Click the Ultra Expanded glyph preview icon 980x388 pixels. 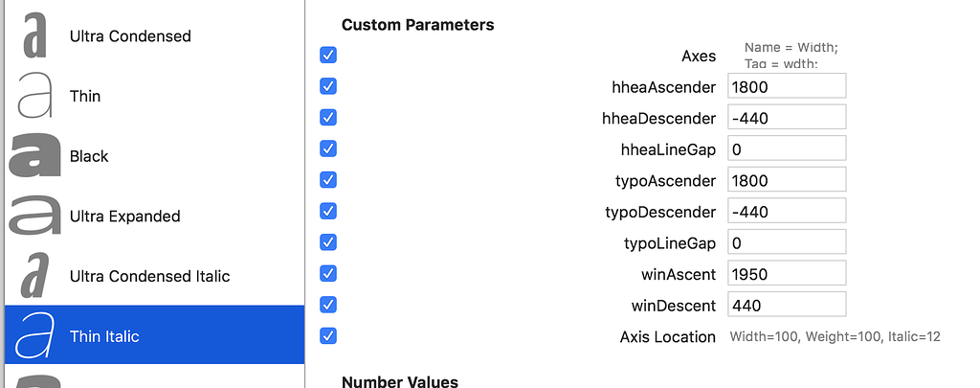click(x=35, y=217)
